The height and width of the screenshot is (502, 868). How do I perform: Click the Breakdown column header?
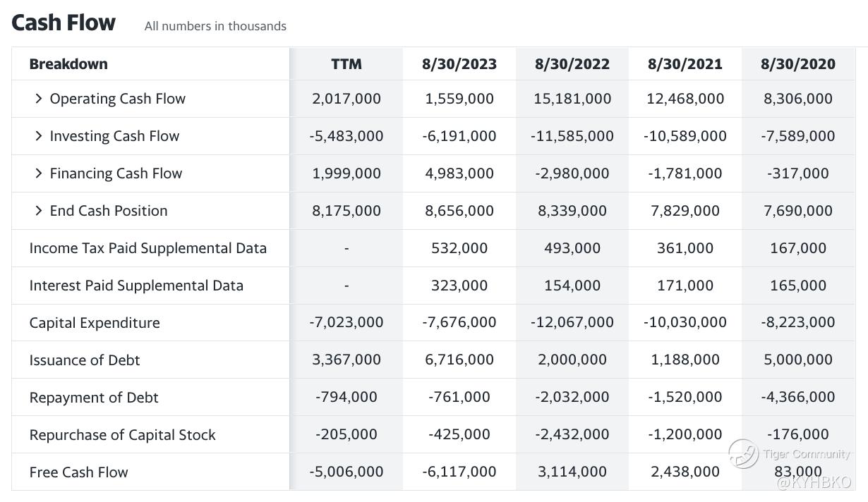[68, 64]
